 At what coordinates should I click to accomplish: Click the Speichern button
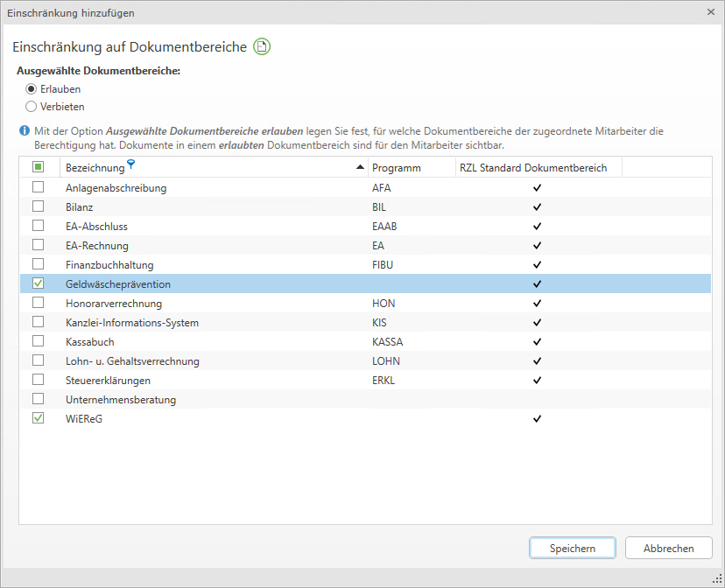[x=573, y=549]
